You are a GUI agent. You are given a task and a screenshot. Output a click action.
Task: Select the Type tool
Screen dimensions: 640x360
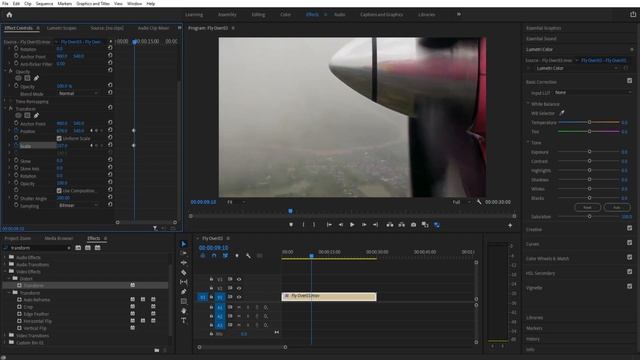click(184, 320)
